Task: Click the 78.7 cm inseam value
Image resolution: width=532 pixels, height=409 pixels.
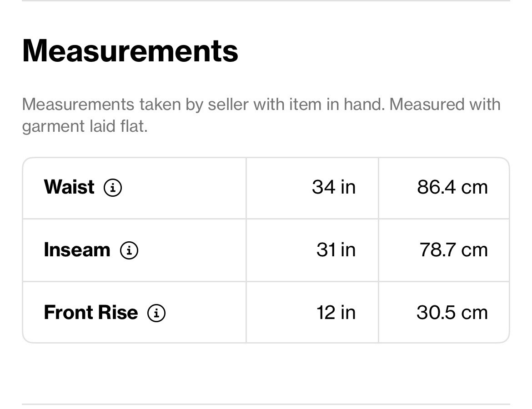Action: pyautogui.click(x=454, y=250)
